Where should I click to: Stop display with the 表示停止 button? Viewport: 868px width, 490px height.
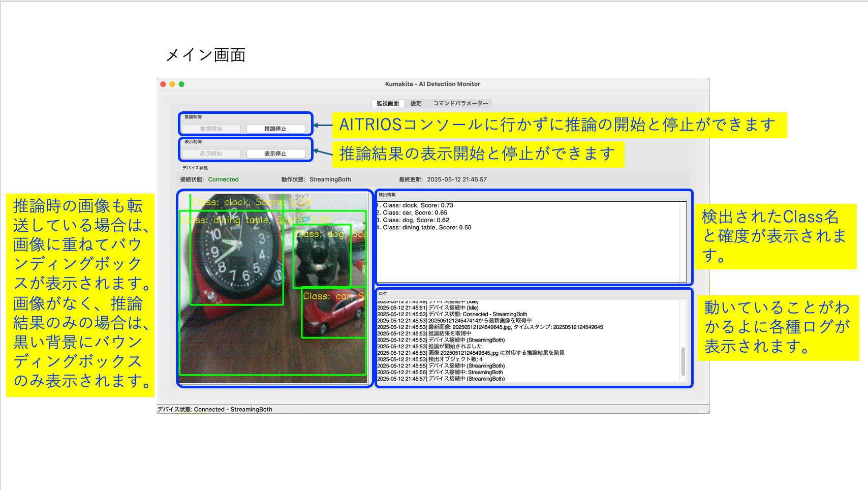pyautogui.click(x=275, y=154)
